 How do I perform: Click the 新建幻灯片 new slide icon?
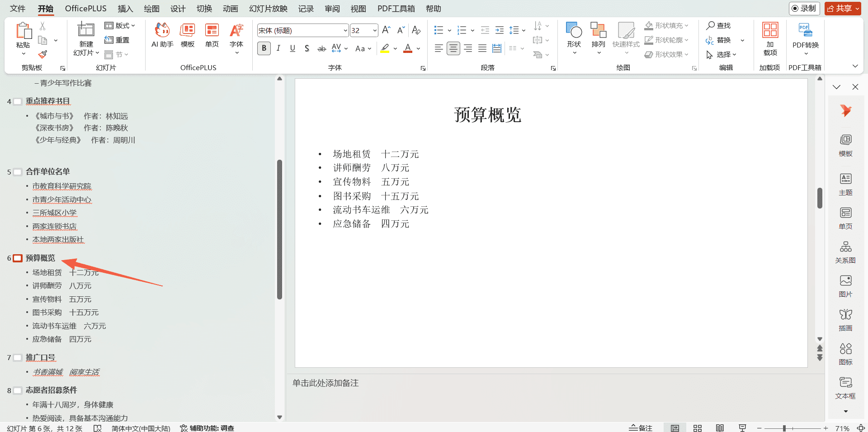click(x=86, y=29)
